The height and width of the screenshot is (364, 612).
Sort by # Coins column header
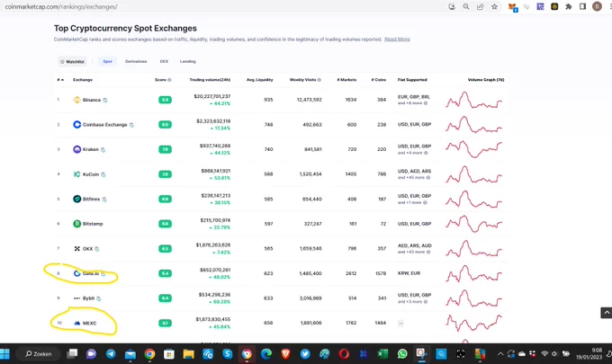point(379,80)
